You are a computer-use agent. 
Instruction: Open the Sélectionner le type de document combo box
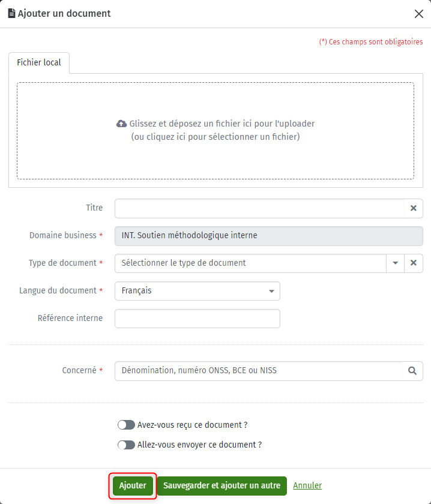click(x=250, y=263)
